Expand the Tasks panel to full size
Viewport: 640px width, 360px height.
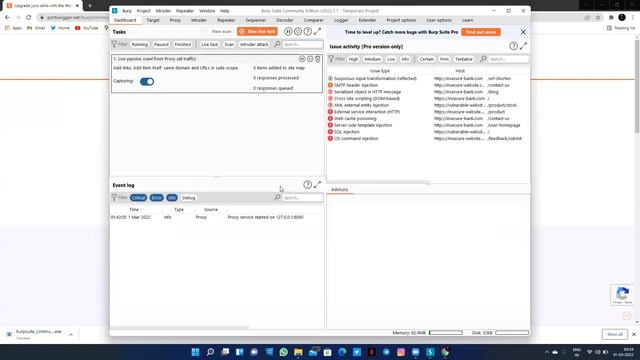pos(318,31)
